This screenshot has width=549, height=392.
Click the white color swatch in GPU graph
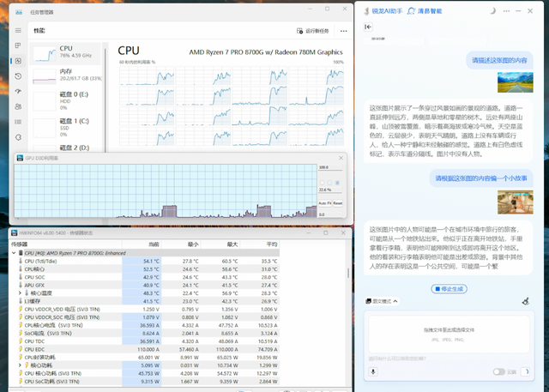[323, 183]
